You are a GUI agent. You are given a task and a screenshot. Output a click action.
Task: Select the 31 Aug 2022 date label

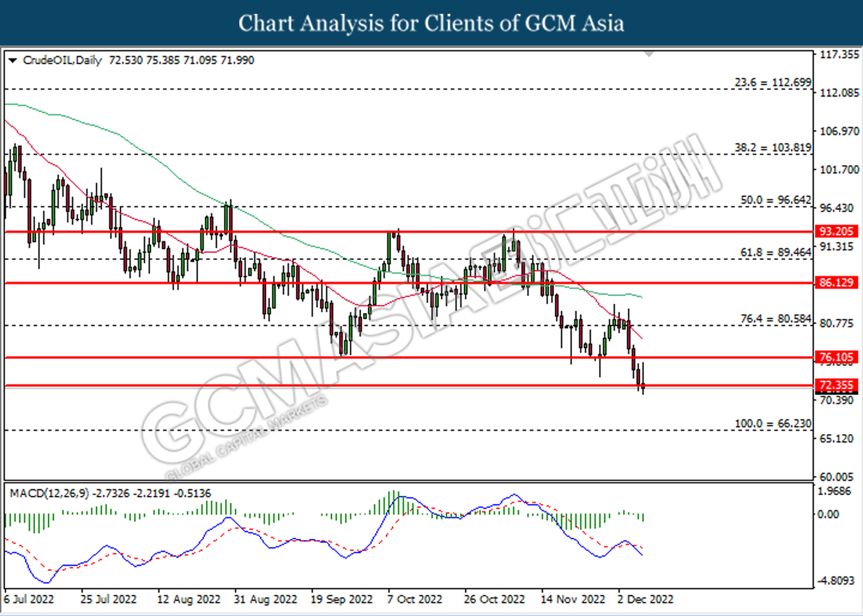point(265,599)
